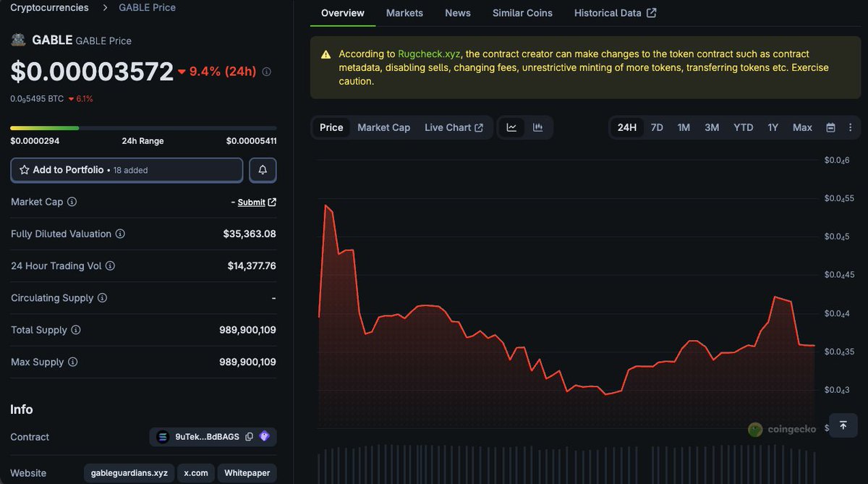Select the 1M time range
Viewport: 868px width, 484px height.
coord(684,127)
